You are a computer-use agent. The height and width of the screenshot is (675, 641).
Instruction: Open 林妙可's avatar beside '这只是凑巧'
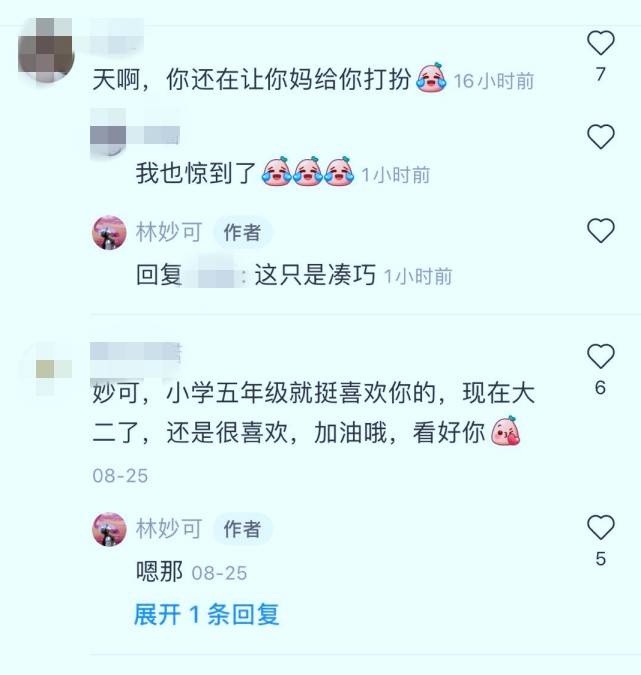[x=109, y=233]
